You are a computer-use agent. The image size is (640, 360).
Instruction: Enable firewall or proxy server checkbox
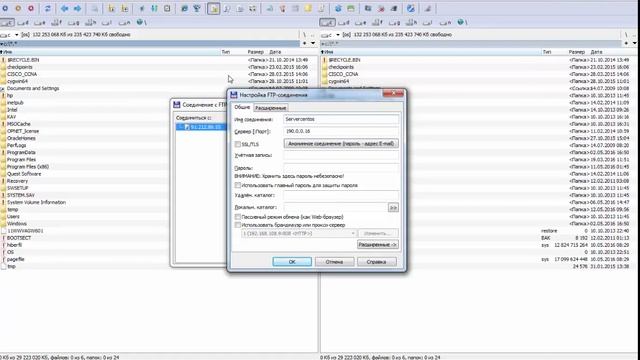pyautogui.click(x=238, y=225)
